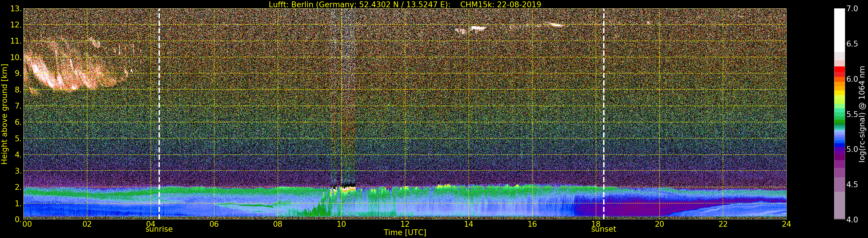Click time axis tick "00"
Viewport: 868px width, 238px height.
click(27, 224)
